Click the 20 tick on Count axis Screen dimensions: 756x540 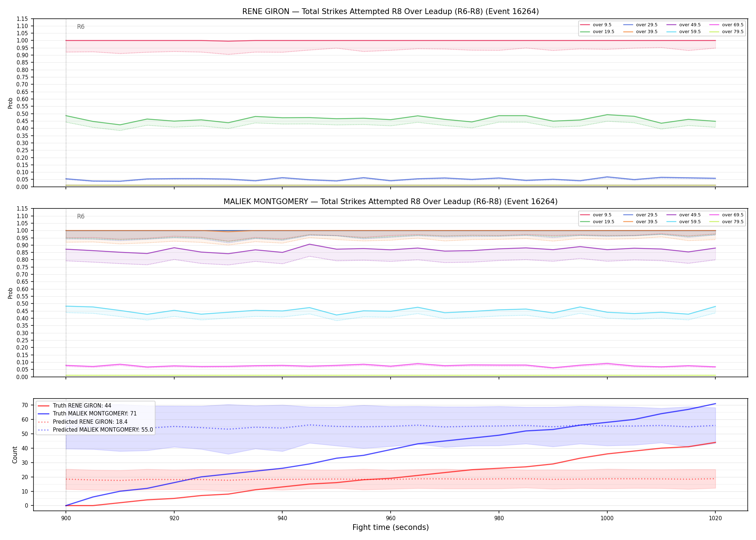pyautogui.click(x=25, y=477)
